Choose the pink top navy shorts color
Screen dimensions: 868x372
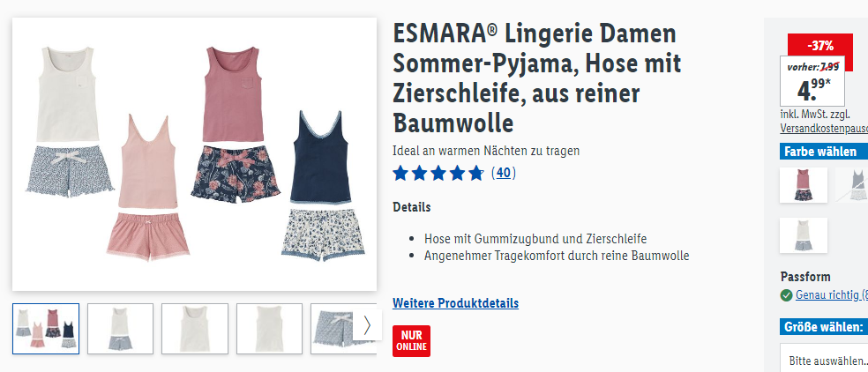[804, 185]
